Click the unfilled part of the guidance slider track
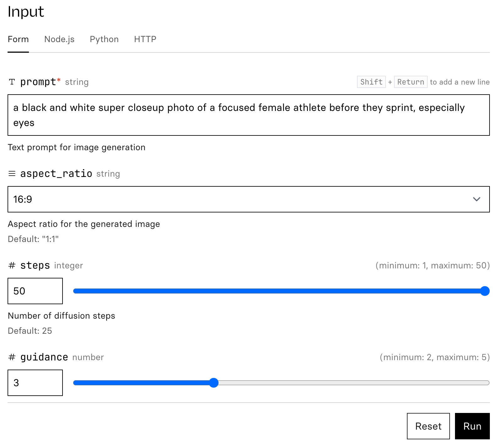Image resolution: width=504 pixels, height=445 pixels. coord(352,383)
